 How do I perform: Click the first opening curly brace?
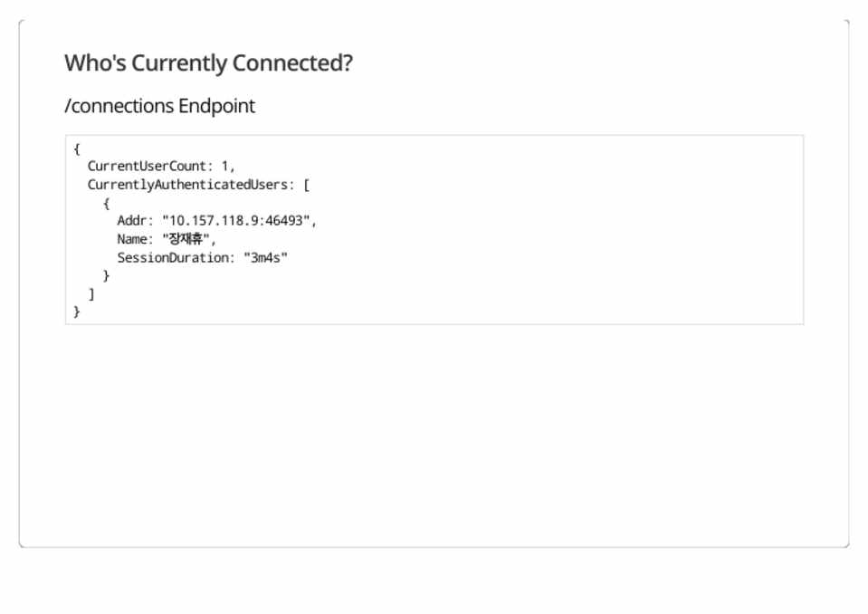[77, 149]
